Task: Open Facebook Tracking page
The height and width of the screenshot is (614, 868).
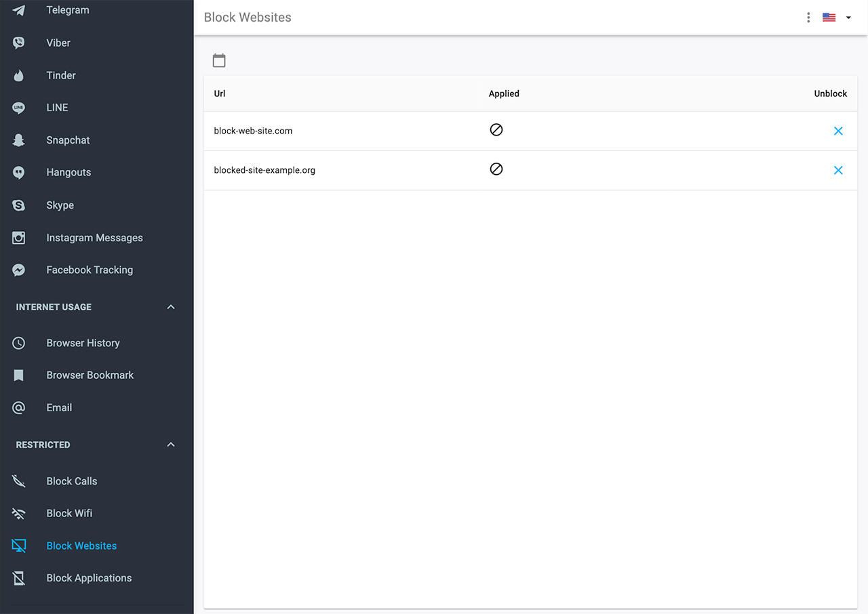Action: click(x=90, y=270)
